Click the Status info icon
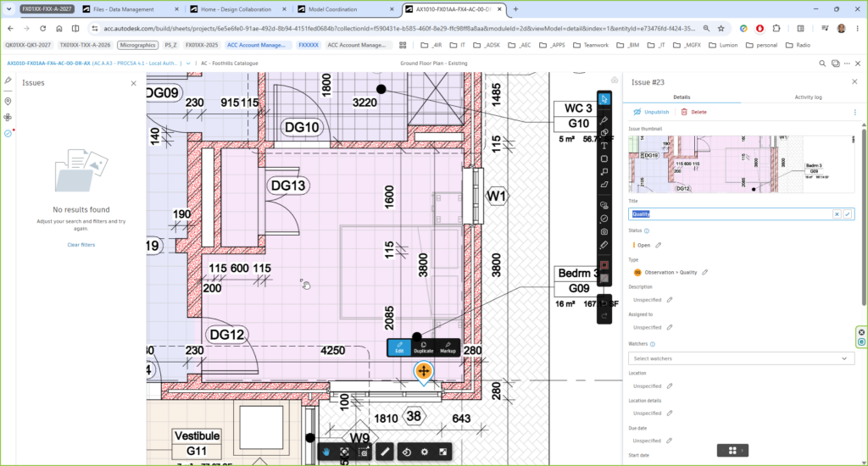 647,230
